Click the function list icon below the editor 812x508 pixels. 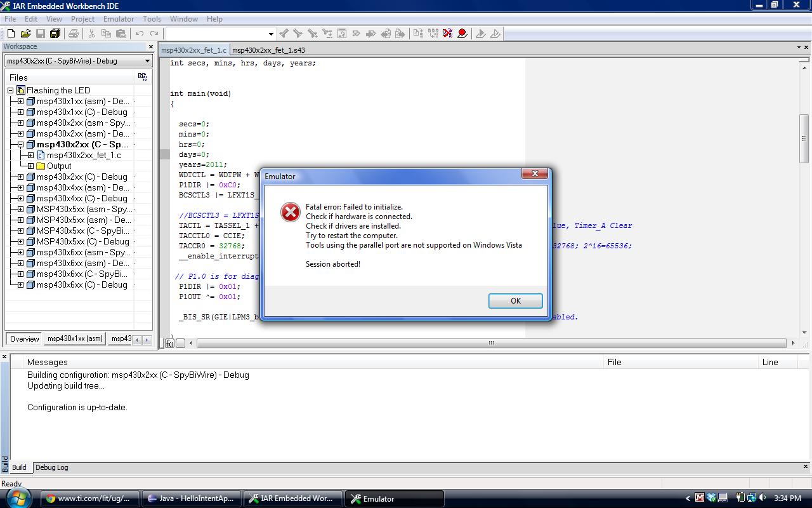(x=169, y=343)
